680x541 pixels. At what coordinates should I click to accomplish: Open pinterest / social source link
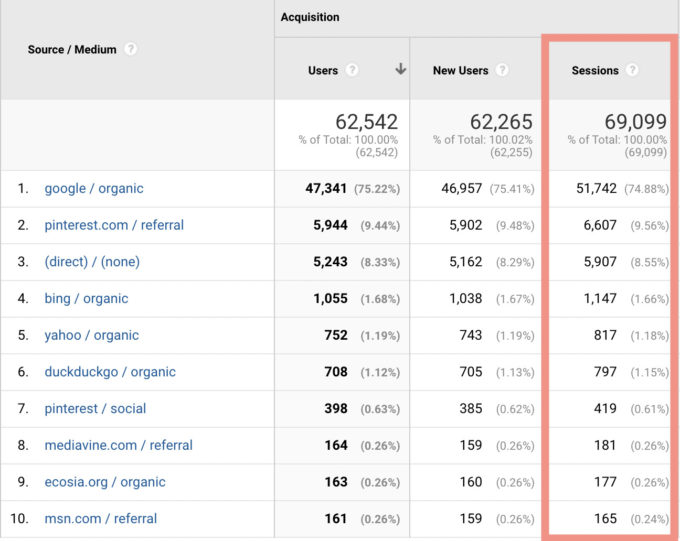(x=95, y=408)
